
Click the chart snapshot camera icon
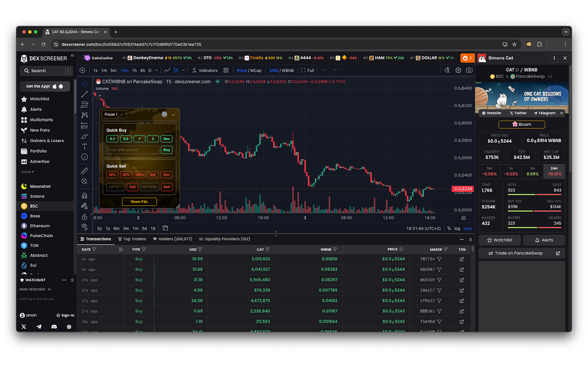469,70
